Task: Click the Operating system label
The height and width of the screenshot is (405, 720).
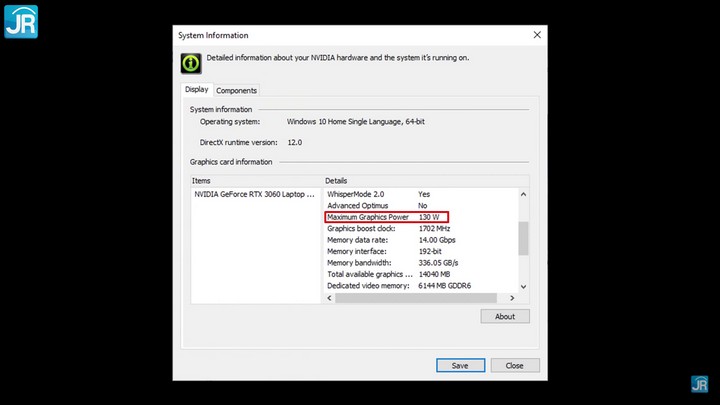Action: click(x=230, y=122)
